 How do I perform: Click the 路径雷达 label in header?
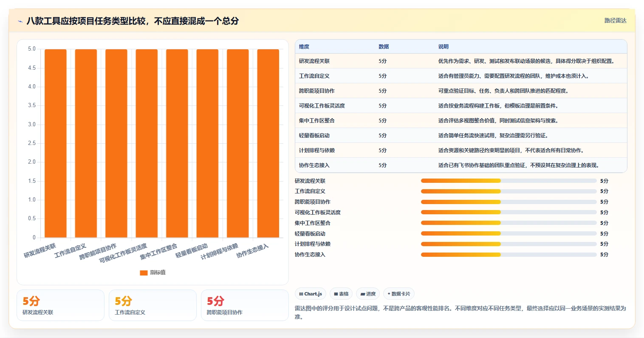(x=615, y=20)
